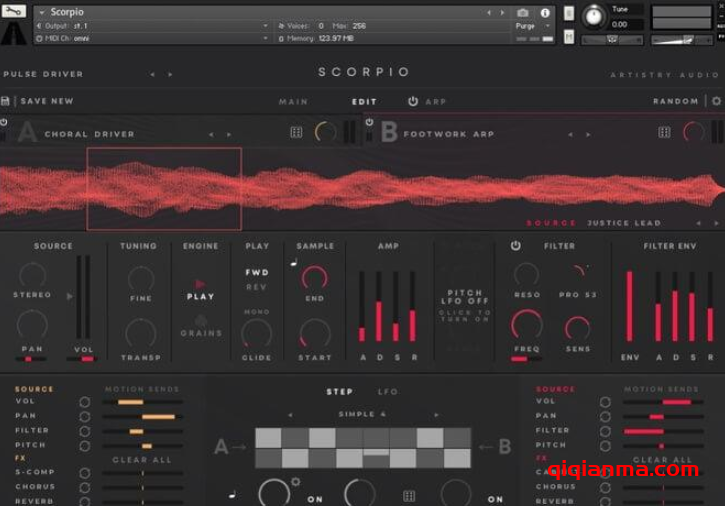Select the PLAY engine triangle icon

[x=200, y=284]
